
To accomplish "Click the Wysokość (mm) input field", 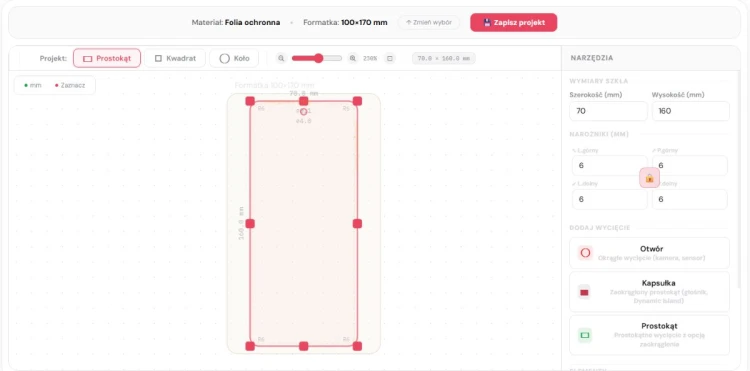I will tap(691, 111).
